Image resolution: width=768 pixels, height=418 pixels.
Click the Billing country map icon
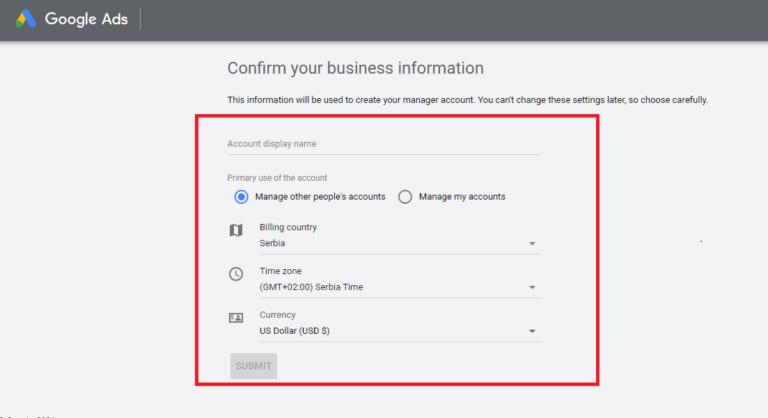[236, 230]
